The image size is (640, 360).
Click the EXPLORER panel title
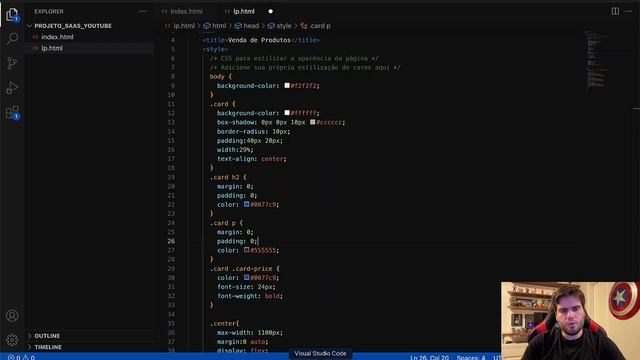(49, 11)
